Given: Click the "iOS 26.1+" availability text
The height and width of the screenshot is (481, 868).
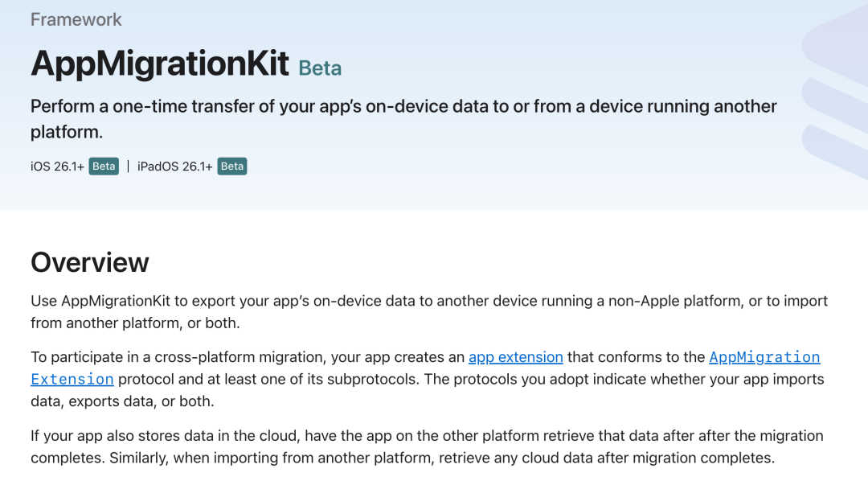Looking at the screenshot, I should coord(57,166).
